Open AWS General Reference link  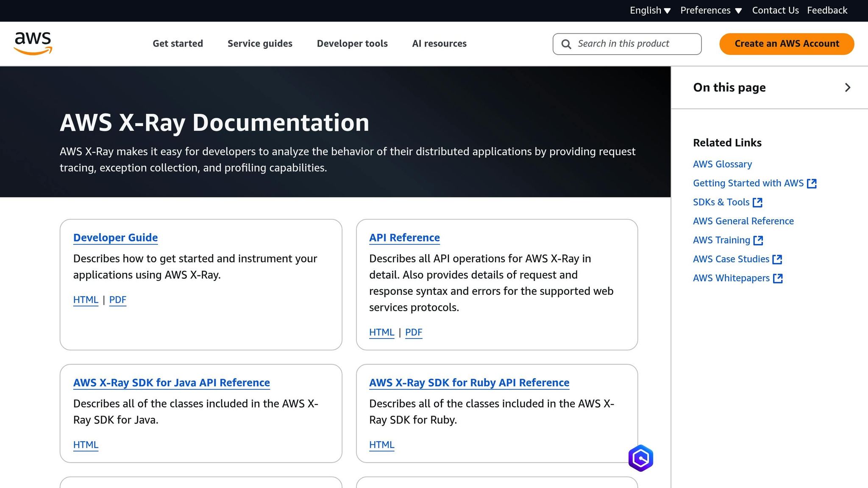743,221
